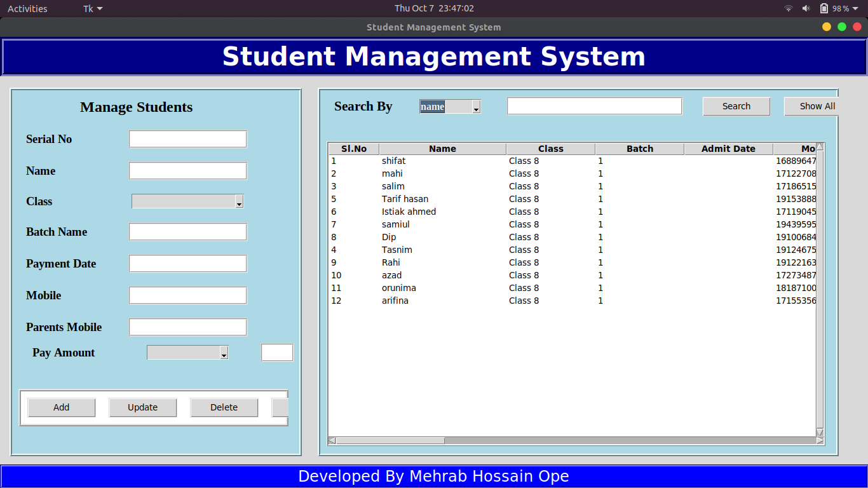868x488 pixels.
Task: Click the Search button
Action: click(x=736, y=106)
